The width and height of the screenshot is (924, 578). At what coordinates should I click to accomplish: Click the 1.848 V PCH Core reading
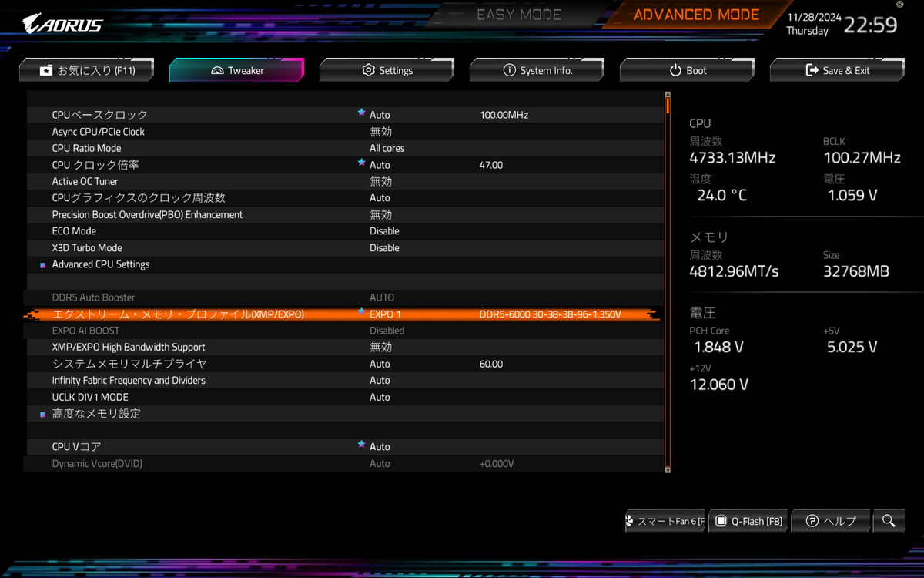coord(718,347)
